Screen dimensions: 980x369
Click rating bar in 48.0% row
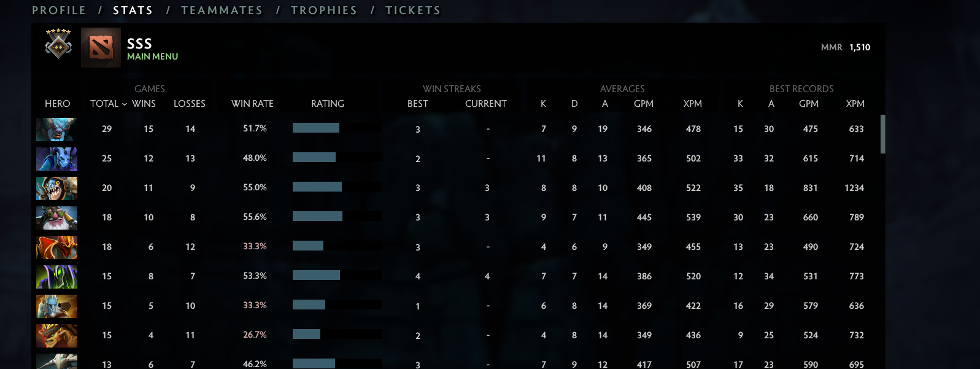point(337,157)
